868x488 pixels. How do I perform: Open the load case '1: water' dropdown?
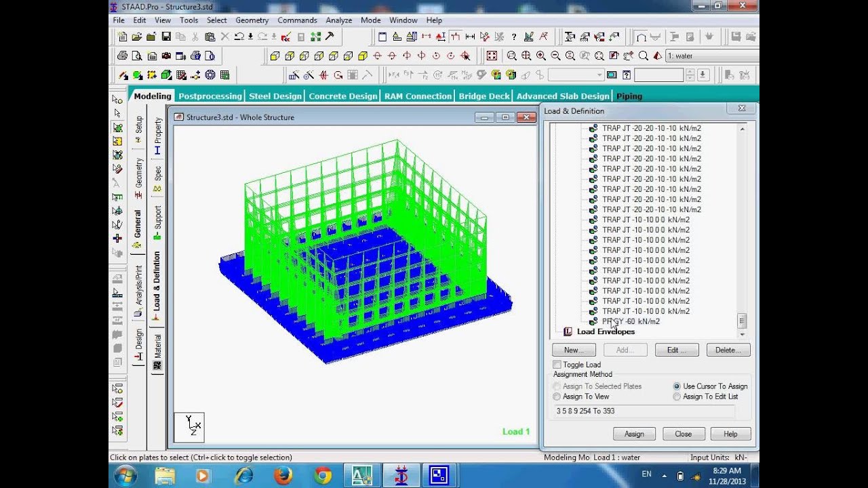coord(712,56)
